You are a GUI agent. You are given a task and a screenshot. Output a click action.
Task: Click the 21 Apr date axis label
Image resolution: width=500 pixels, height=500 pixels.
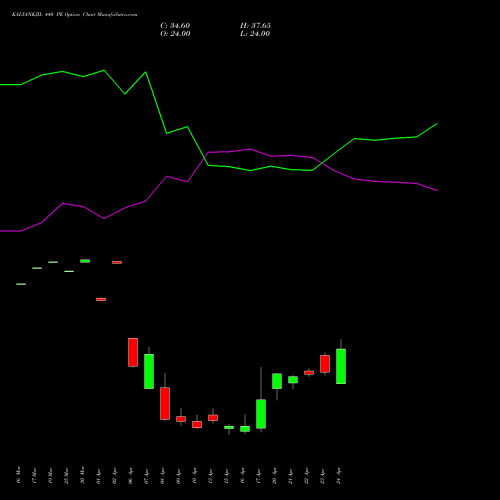coord(290,475)
